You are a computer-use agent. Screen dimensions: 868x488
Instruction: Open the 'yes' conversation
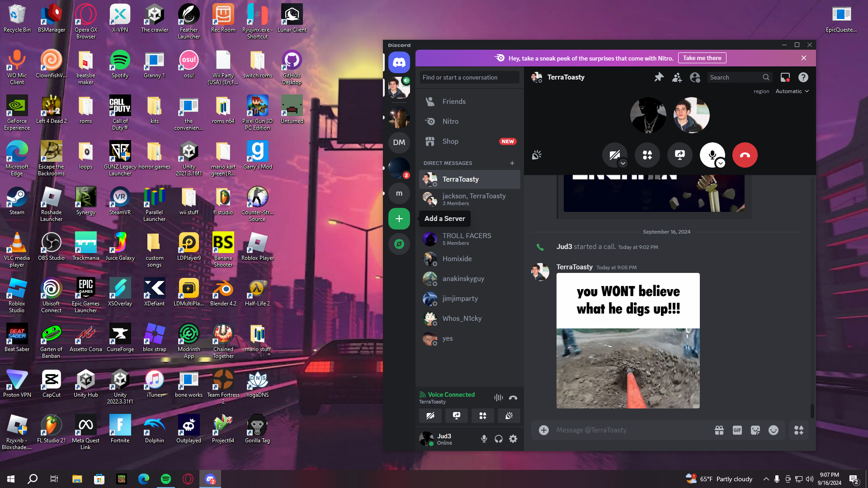(469, 338)
